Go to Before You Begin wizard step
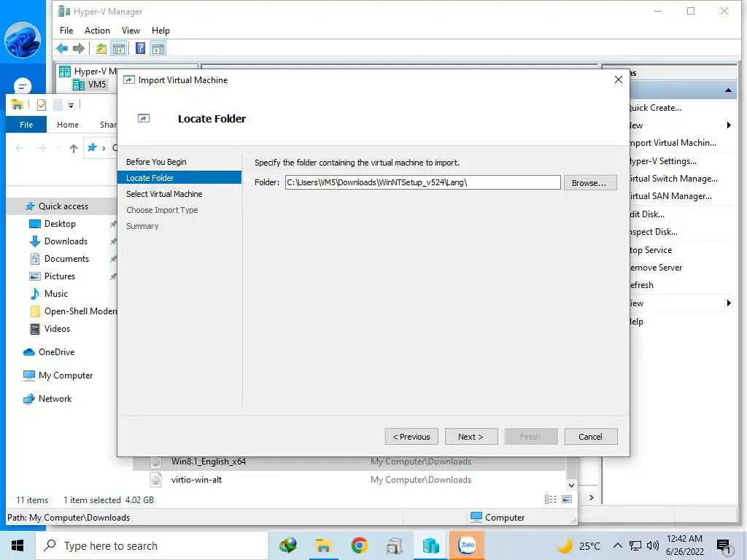 pyautogui.click(x=156, y=162)
